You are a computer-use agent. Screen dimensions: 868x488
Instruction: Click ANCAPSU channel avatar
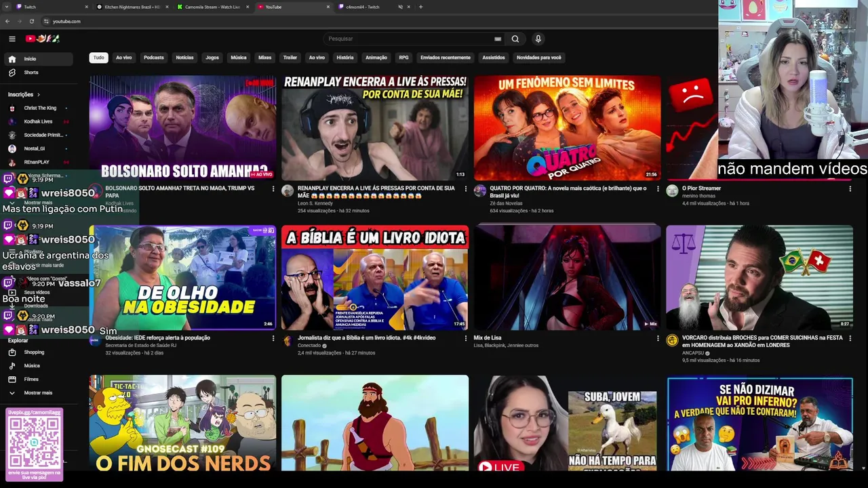(672, 340)
